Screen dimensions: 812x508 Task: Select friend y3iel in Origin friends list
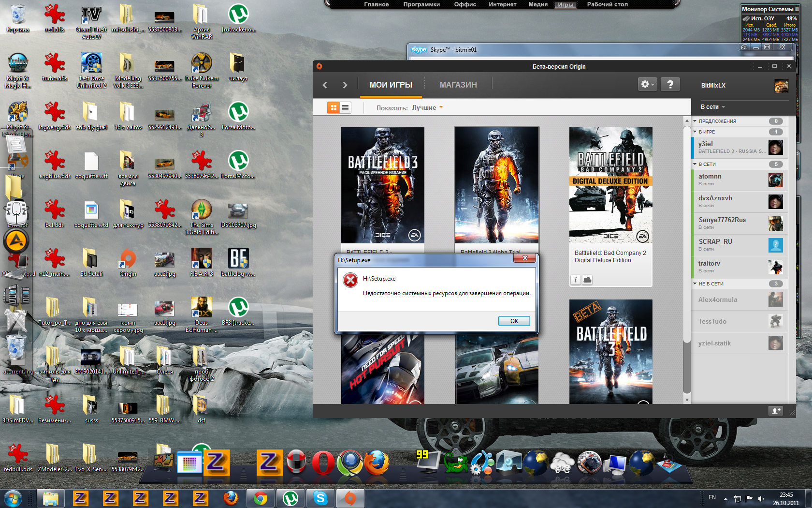739,147
